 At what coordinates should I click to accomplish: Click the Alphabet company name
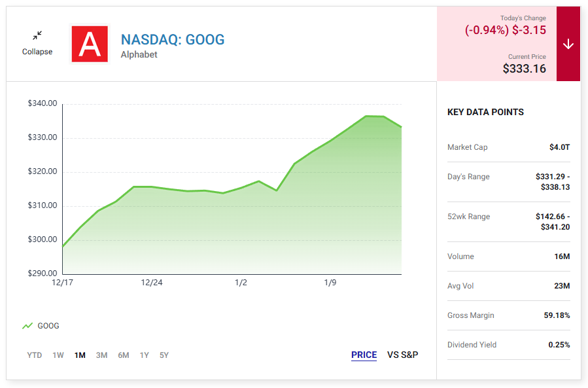(139, 54)
